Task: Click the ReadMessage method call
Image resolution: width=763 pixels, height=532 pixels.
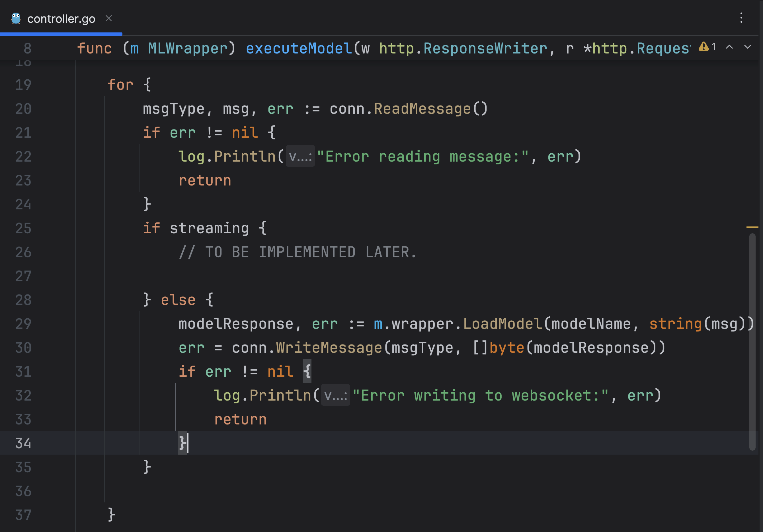Action: click(x=422, y=109)
